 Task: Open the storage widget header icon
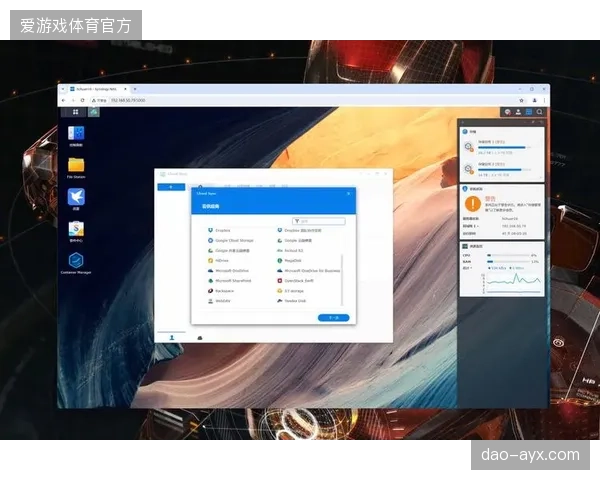465,131
